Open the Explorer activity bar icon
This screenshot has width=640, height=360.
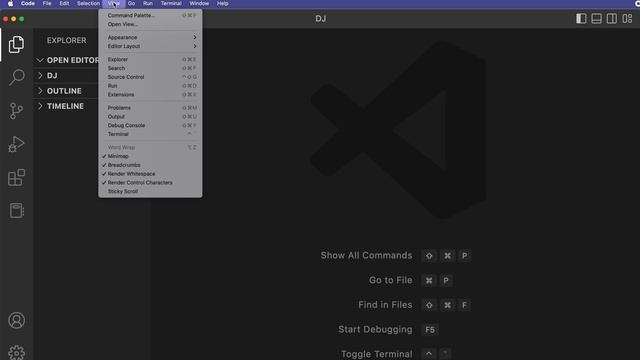coord(16,44)
